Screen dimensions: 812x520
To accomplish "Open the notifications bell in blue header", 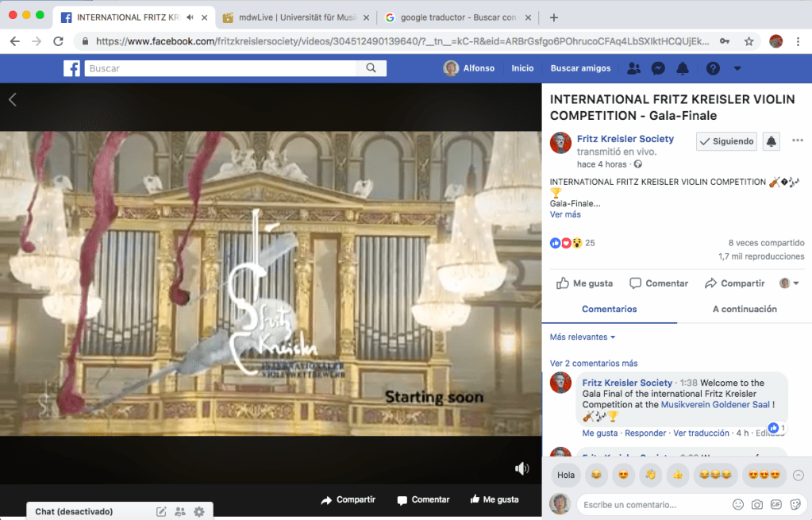I will (683, 68).
